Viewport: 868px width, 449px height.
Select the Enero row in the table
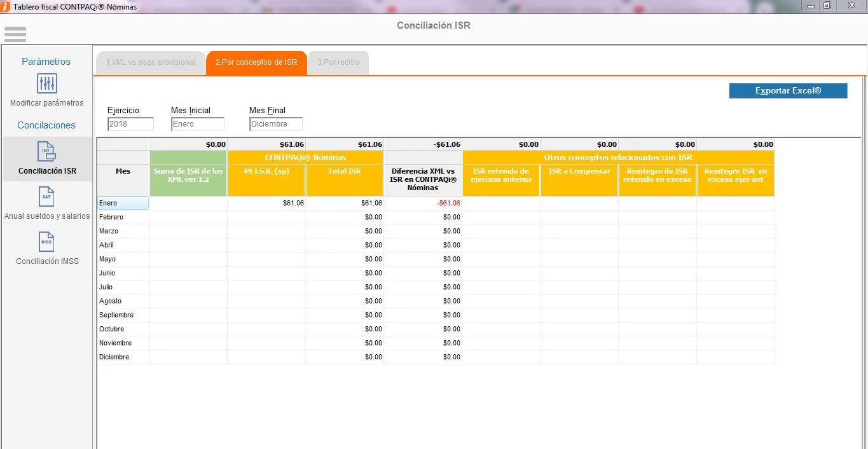[123, 204]
